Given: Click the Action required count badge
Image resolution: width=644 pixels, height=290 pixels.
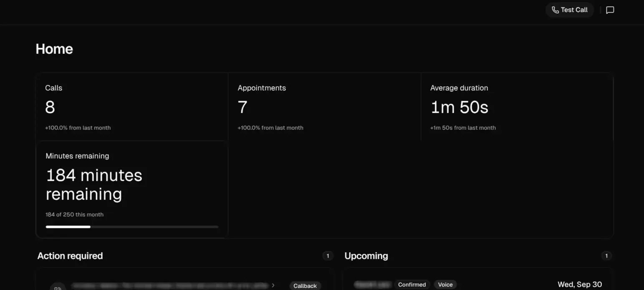Looking at the screenshot, I should point(328,256).
